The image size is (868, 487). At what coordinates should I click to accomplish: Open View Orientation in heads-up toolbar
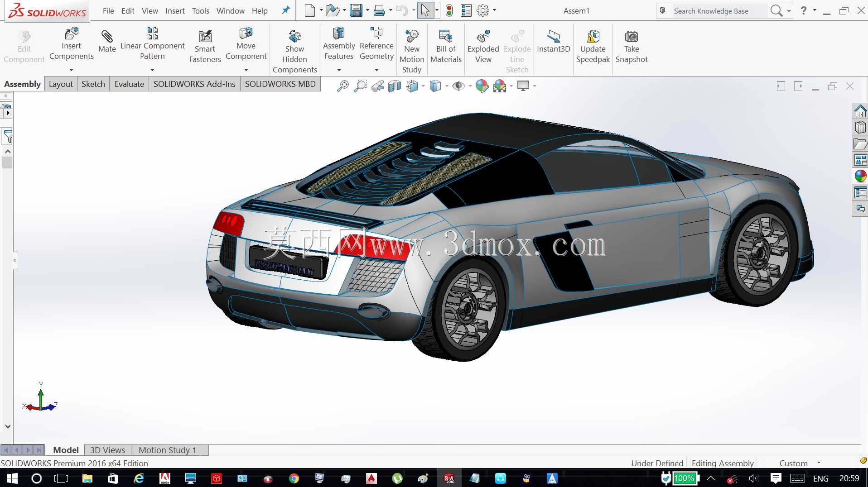click(x=412, y=86)
